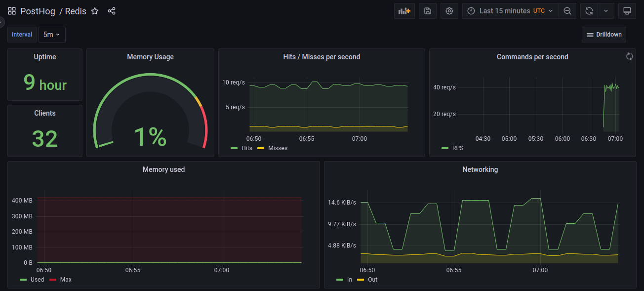Click the green Hits legend color swatch
This screenshot has width=644, height=291.
pyautogui.click(x=233, y=148)
